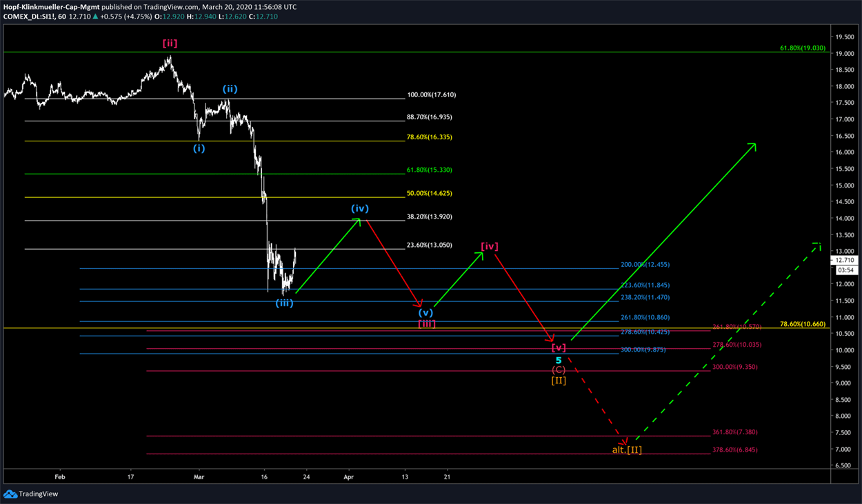Click the TradingView cloud logo icon
862x504 pixels.
point(10,494)
